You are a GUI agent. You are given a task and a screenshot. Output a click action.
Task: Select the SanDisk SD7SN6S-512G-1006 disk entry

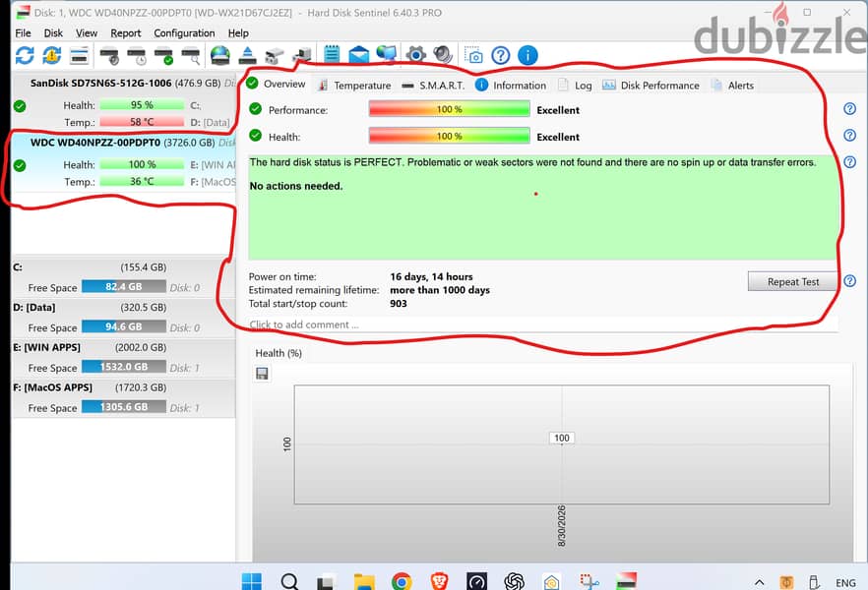point(124,103)
